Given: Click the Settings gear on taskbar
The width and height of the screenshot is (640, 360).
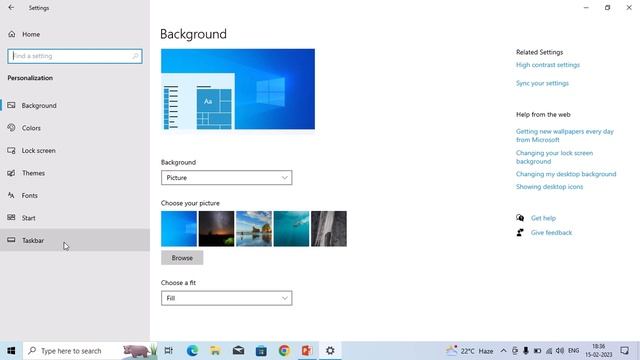Looking at the screenshot, I should pyautogui.click(x=330, y=351).
